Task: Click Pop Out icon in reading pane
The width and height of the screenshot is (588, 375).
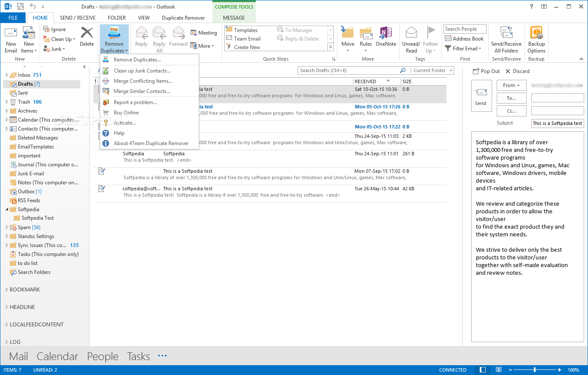Action: click(x=476, y=71)
